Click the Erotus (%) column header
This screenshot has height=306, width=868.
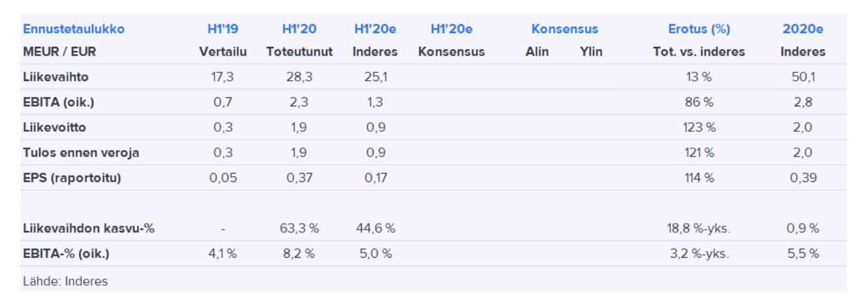699,29
